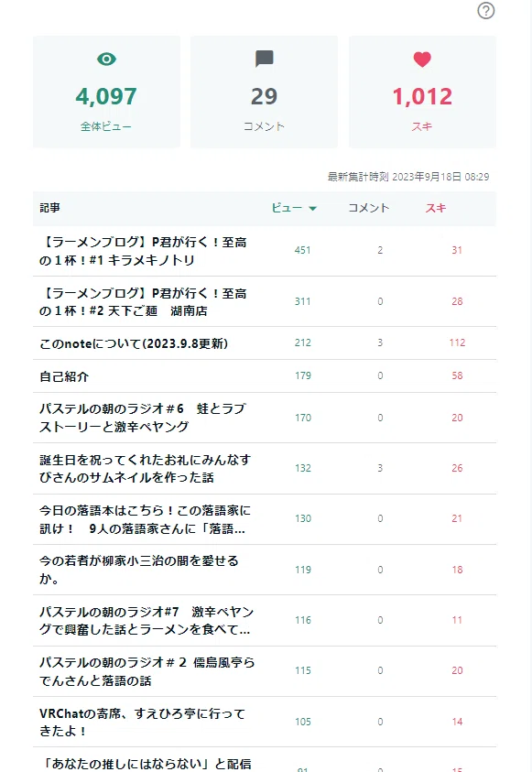Open the 自己紹介 article

coord(64,376)
